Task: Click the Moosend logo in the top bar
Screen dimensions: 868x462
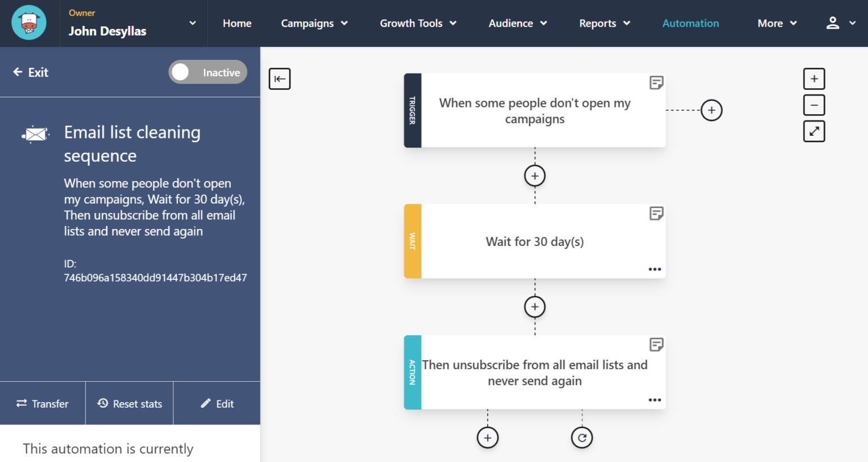Action: [x=29, y=23]
